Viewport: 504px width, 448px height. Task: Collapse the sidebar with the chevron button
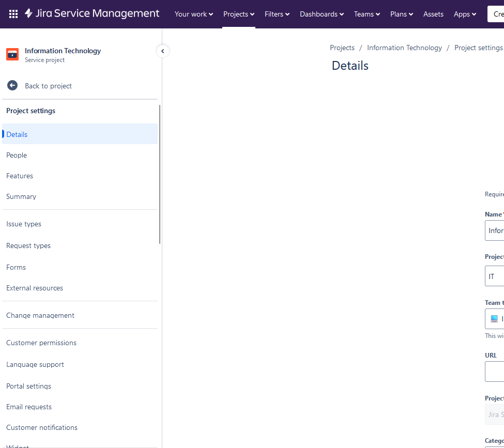(163, 51)
